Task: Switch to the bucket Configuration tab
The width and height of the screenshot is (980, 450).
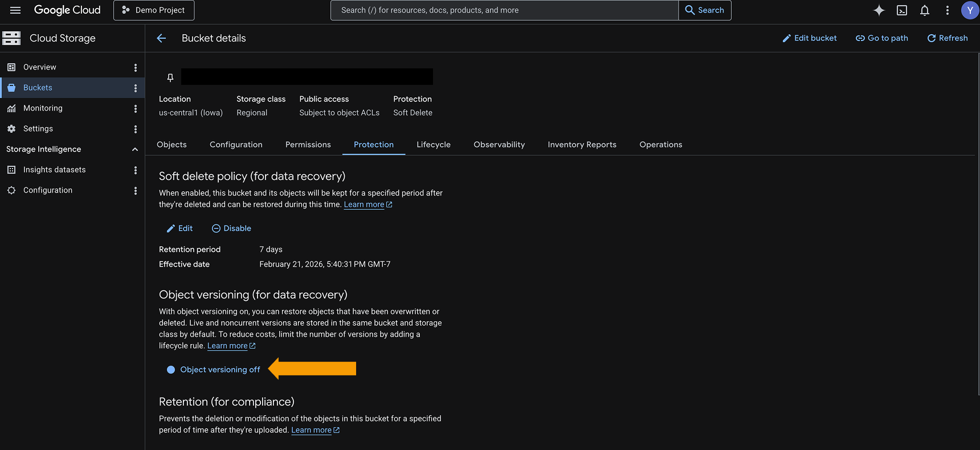Action: (x=236, y=145)
